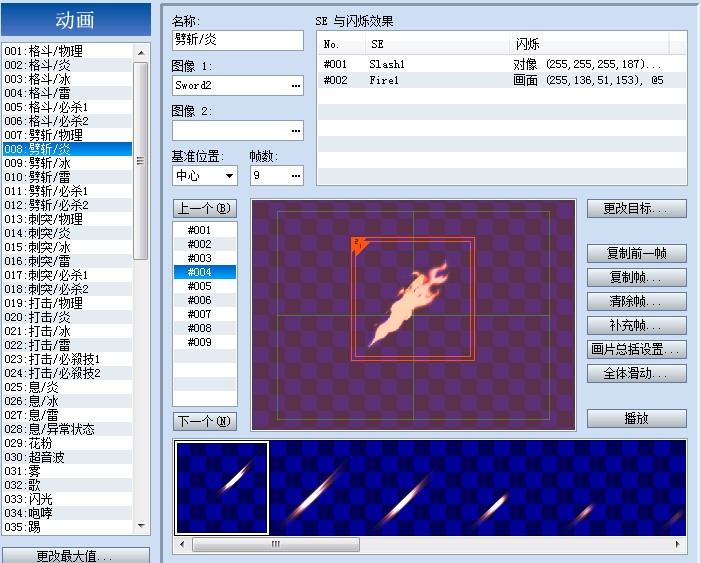Select animation 033:闪光
Viewport: 701px width, 563px height.
tap(68, 500)
